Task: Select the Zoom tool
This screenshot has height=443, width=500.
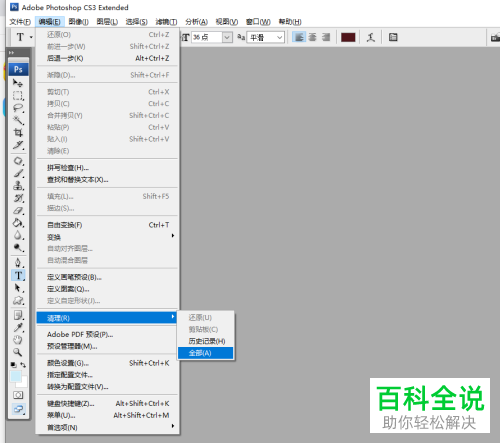Action: pos(18,352)
